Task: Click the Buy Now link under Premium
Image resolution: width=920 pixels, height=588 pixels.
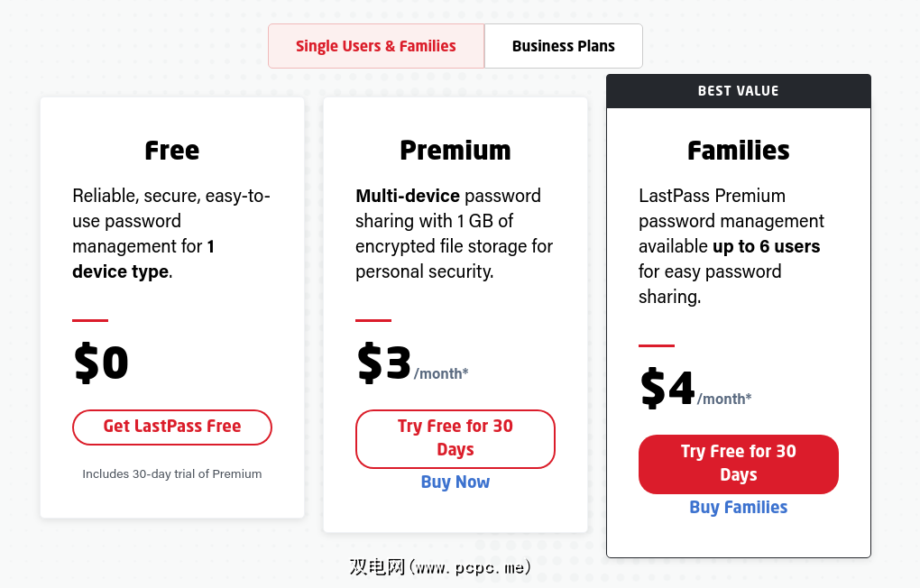Action: [455, 482]
